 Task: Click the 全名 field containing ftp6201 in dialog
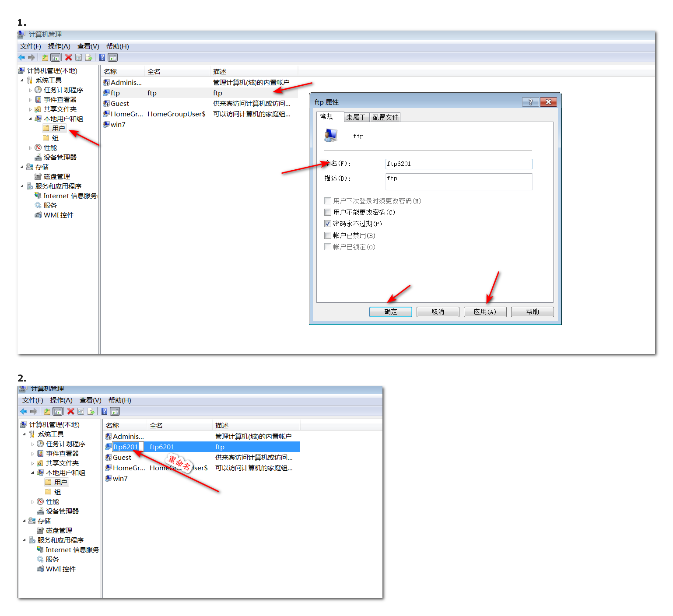[458, 164]
